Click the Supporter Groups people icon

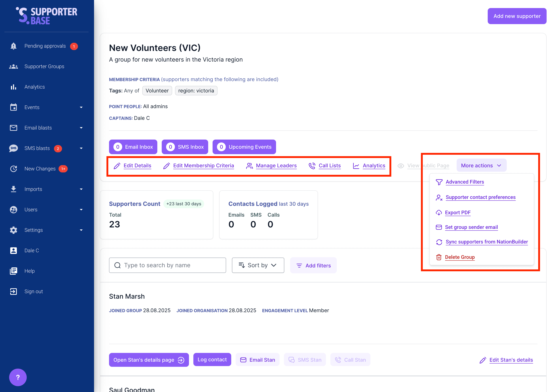click(14, 66)
